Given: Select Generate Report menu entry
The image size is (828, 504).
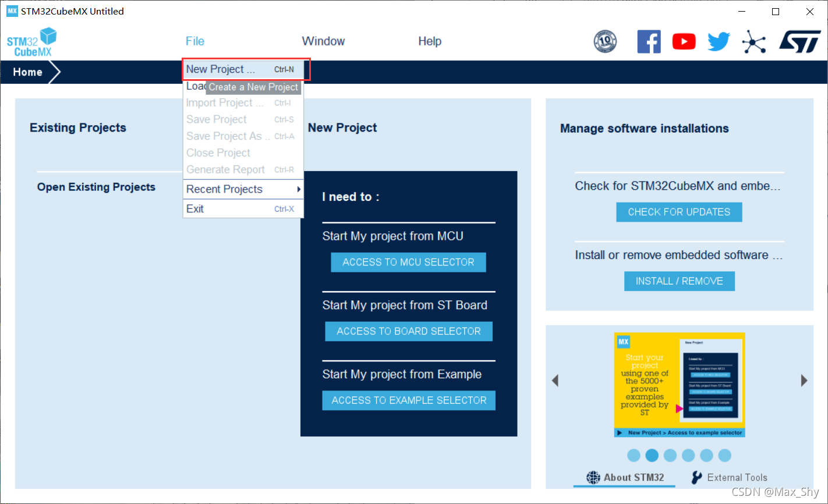Looking at the screenshot, I should 243,170.
